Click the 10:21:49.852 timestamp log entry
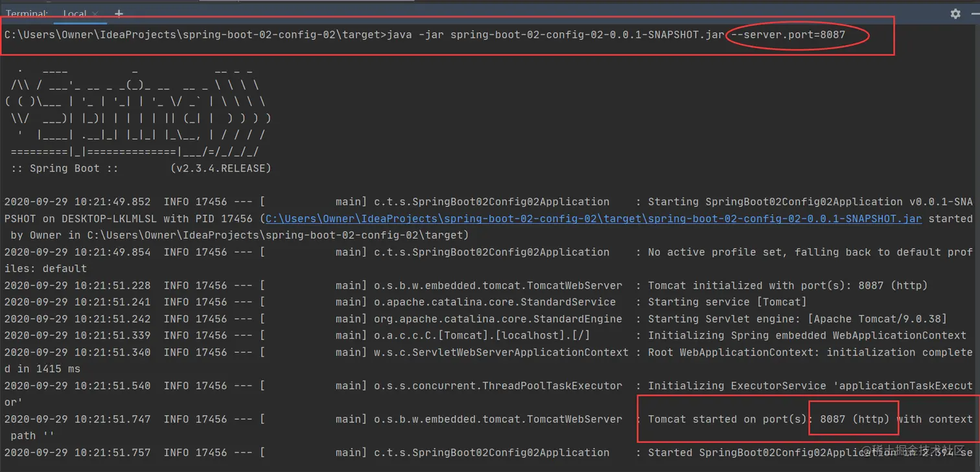 click(x=77, y=202)
